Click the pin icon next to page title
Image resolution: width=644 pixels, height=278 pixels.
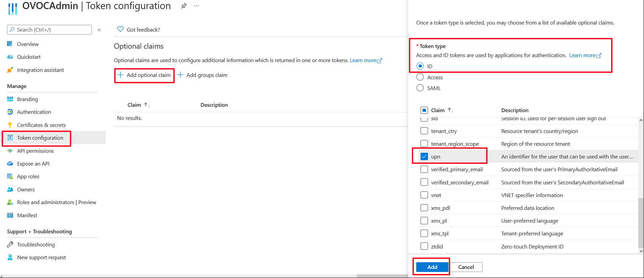[184, 6]
